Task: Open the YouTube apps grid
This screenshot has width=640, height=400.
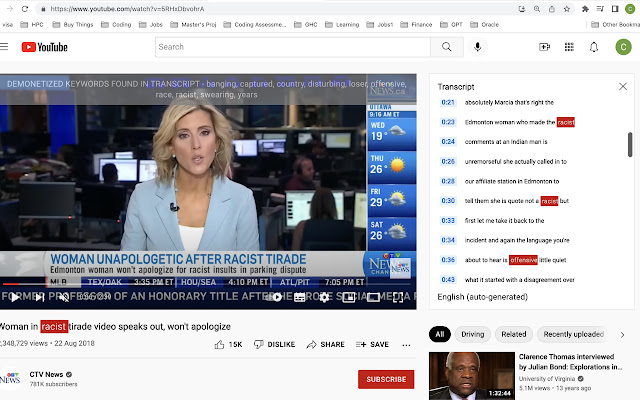Action: point(569,47)
